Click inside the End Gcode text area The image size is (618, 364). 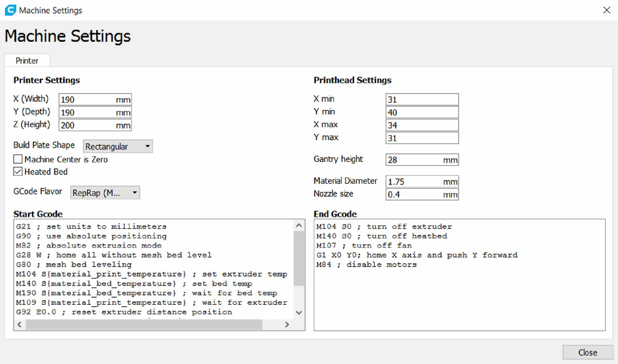[x=459, y=296]
